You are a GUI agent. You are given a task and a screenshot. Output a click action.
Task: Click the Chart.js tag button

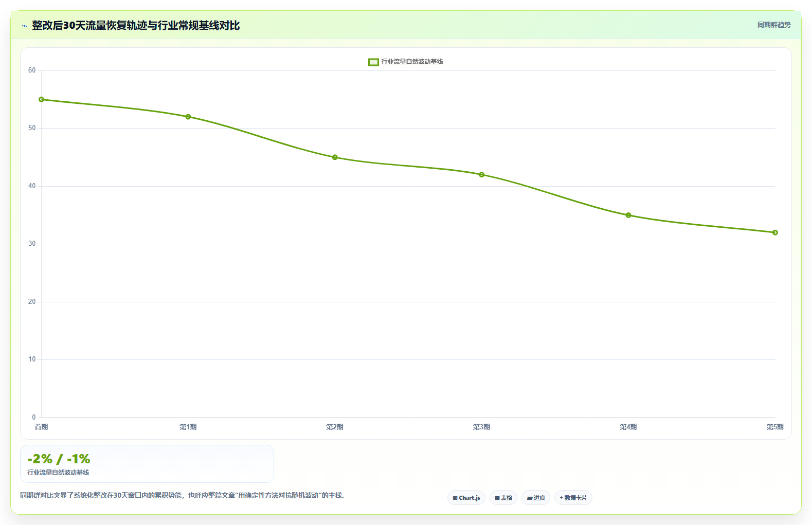[466, 498]
